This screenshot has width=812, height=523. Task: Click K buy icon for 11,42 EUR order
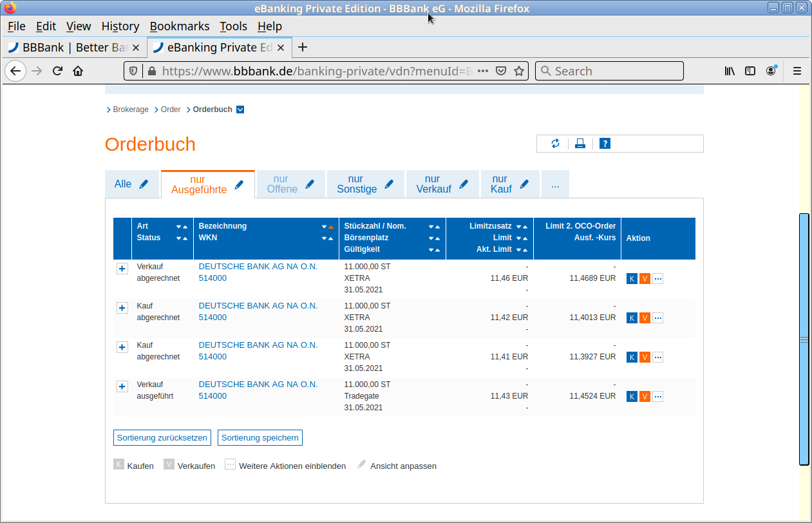pyautogui.click(x=632, y=318)
